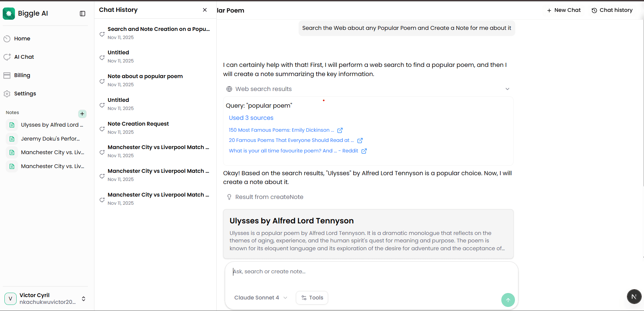Click the web search globe icon
The width and height of the screenshot is (644, 311).
tap(229, 89)
